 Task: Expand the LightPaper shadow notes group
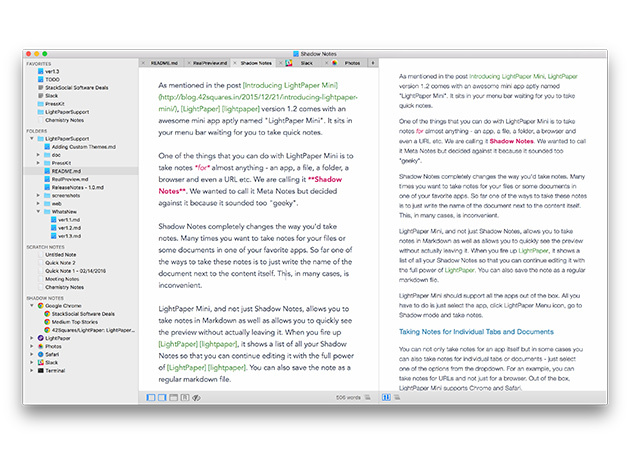(32, 338)
